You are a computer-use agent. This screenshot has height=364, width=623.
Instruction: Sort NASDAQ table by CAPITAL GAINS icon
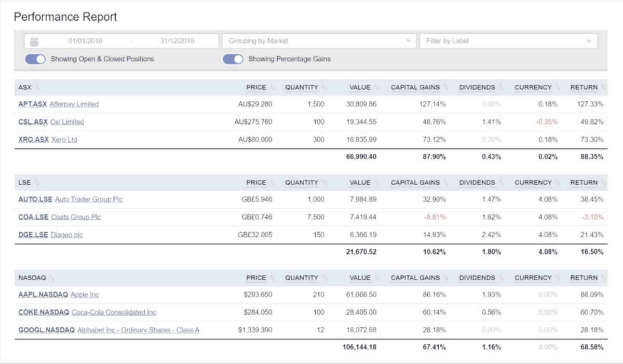[446, 278]
